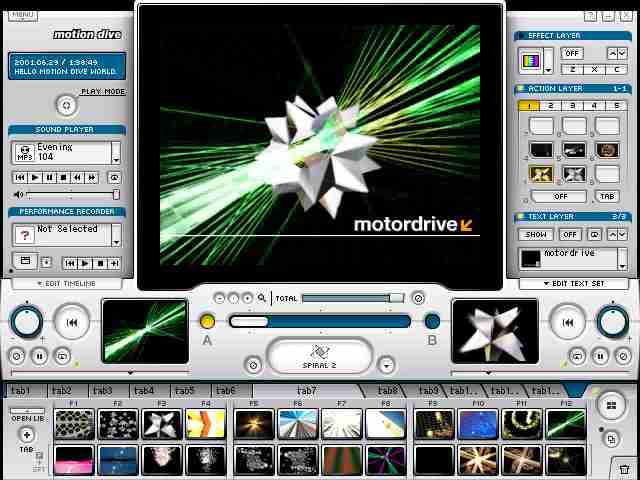Switch to tab8 library tab
The width and height of the screenshot is (640, 480).
click(x=386, y=391)
